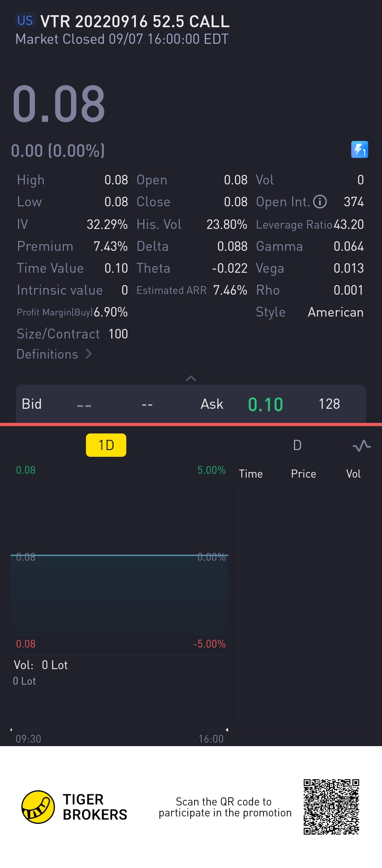Tap the promotion QR code

(331, 807)
